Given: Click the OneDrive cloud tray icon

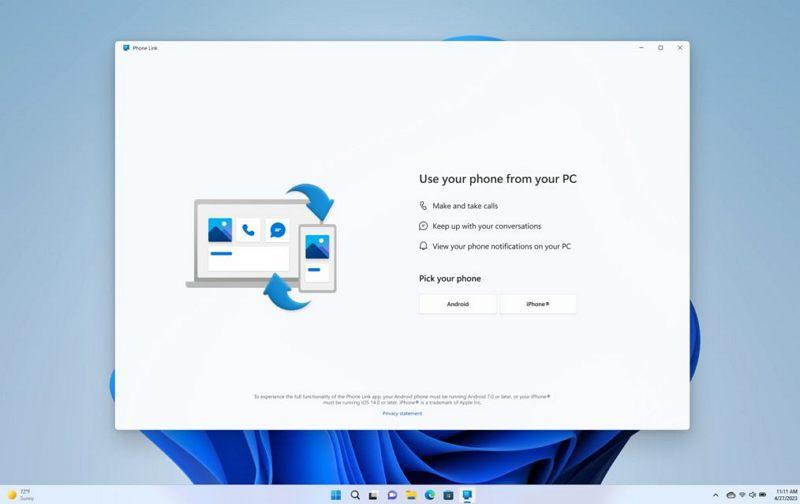Looking at the screenshot, I should click(x=731, y=495).
